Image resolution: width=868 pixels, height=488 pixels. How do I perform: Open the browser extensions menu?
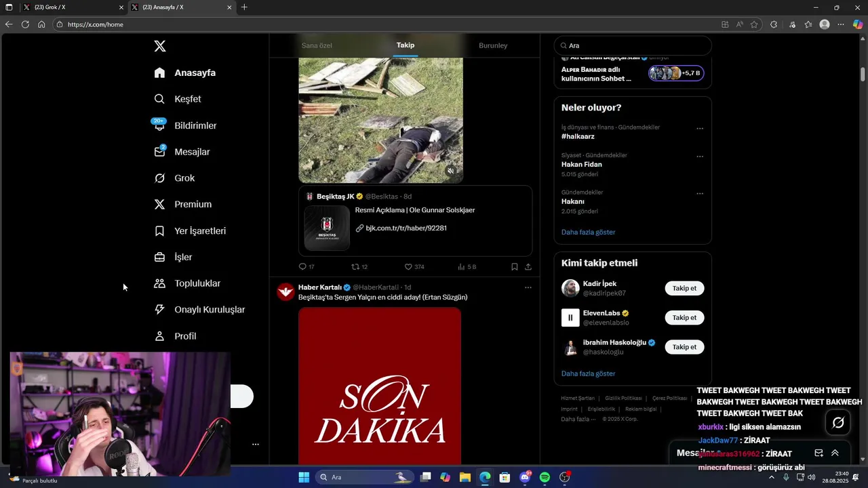(774, 24)
